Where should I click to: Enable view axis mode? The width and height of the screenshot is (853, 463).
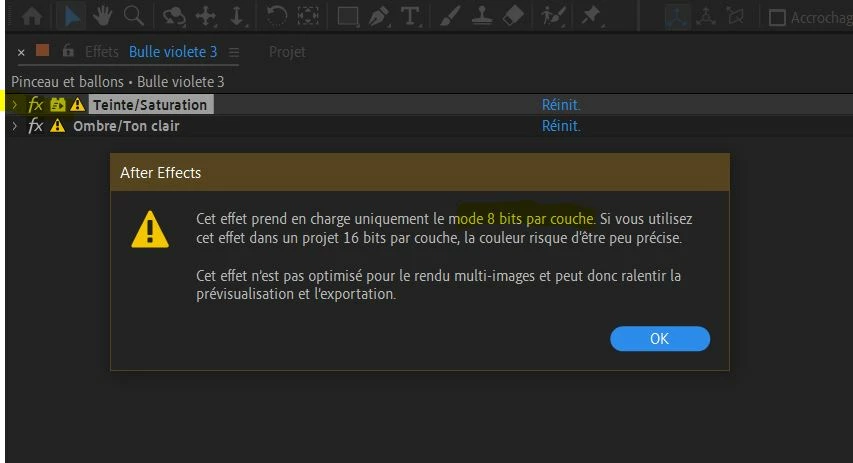point(735,17)
